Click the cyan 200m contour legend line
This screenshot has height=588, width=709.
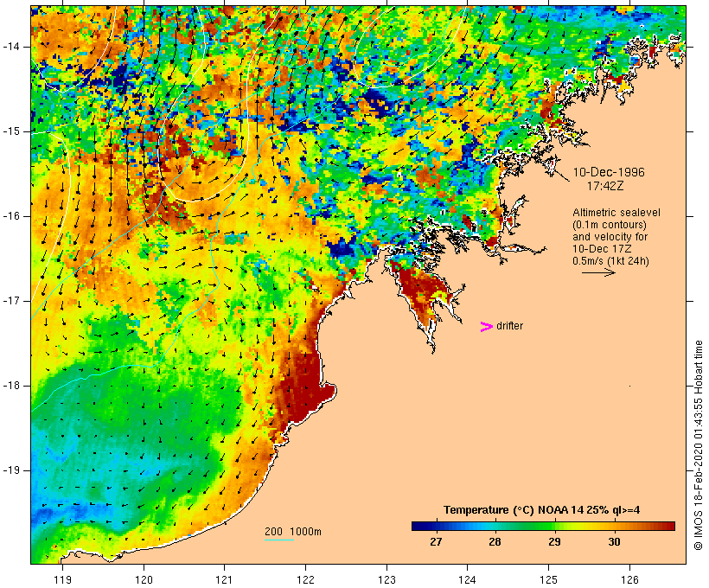pyautogui.click(x=279, y=540)
